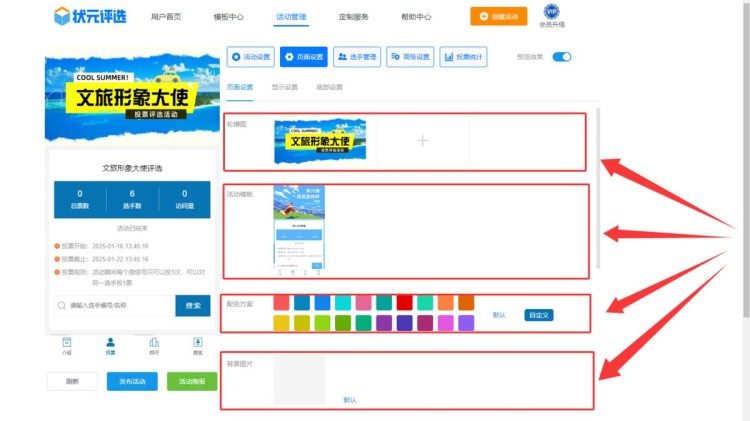Click green 活动海报 button

click(192, 381)
